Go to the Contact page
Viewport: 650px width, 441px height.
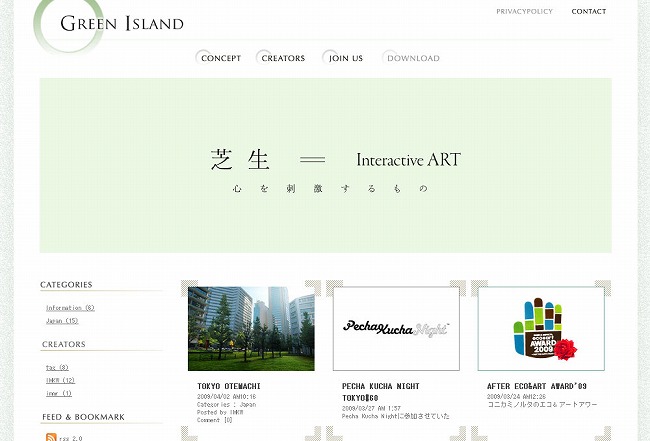click(x=588, y=12)
